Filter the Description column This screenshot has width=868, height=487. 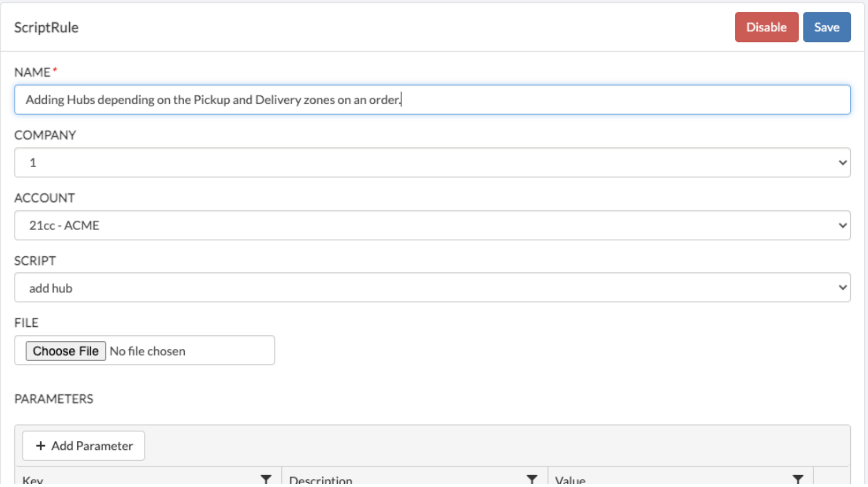coord(532,479)
